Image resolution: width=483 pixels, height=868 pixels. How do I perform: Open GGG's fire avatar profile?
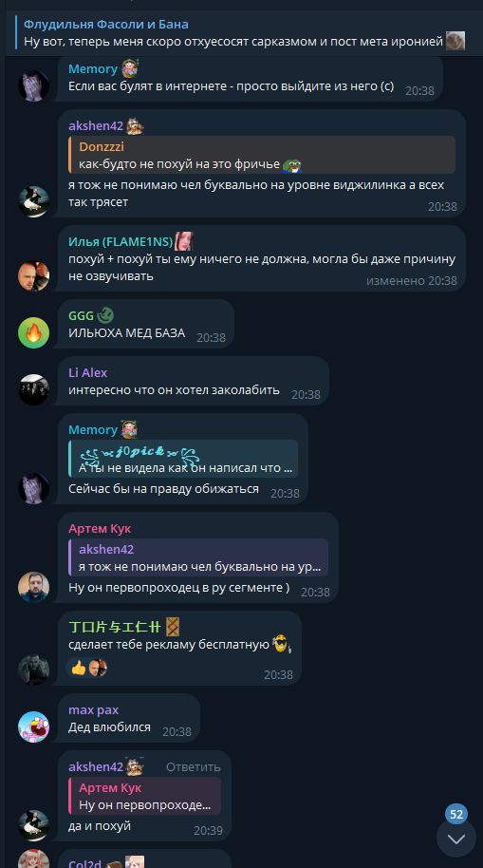pos(34,332)
